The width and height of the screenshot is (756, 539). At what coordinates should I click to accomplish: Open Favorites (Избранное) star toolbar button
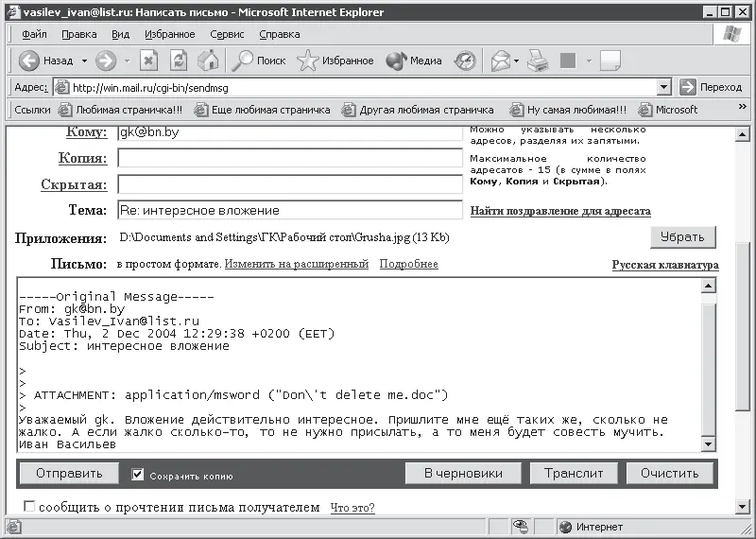point(335,61)
